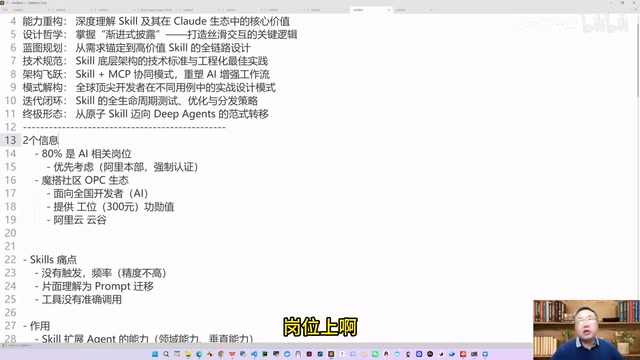Screen dimensions: 640x360
Task: Click the line "- 阿里云 云谷"
Action: click(x=76, y=220)
